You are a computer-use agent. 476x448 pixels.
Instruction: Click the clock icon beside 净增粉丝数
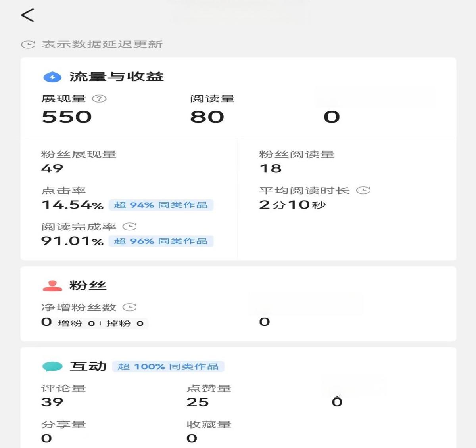point(129,307)
